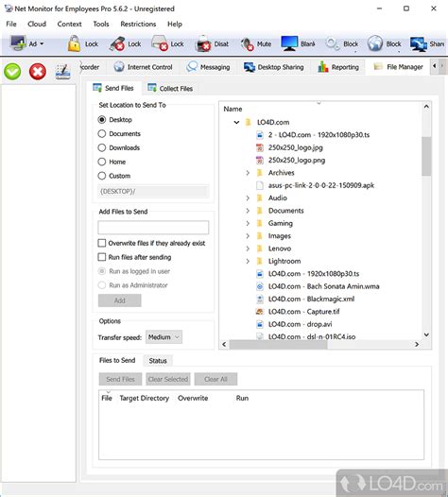Click the Capture.tif file icon
The height and width of the screenshot is (497, 448).
pos(260,312)
